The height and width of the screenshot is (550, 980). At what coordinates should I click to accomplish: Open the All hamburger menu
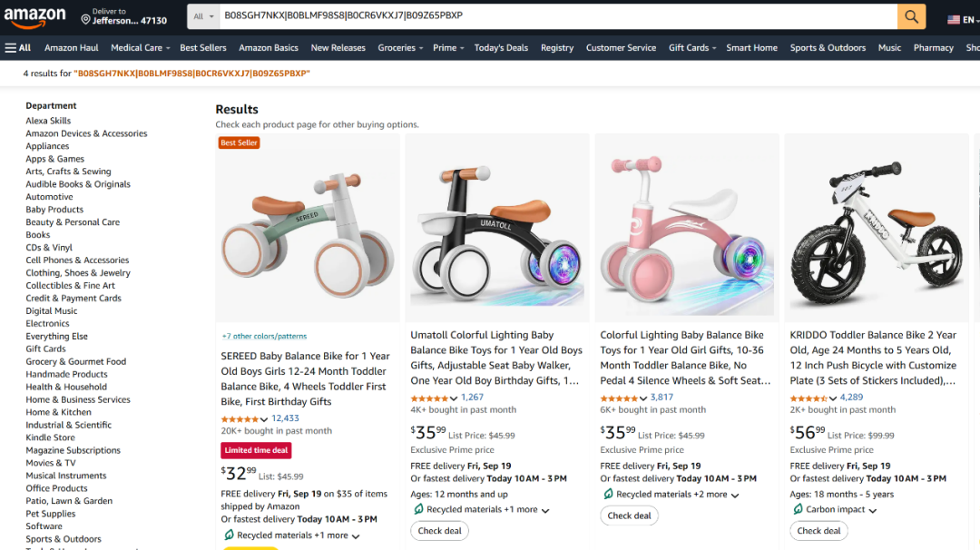click(18, 47)
